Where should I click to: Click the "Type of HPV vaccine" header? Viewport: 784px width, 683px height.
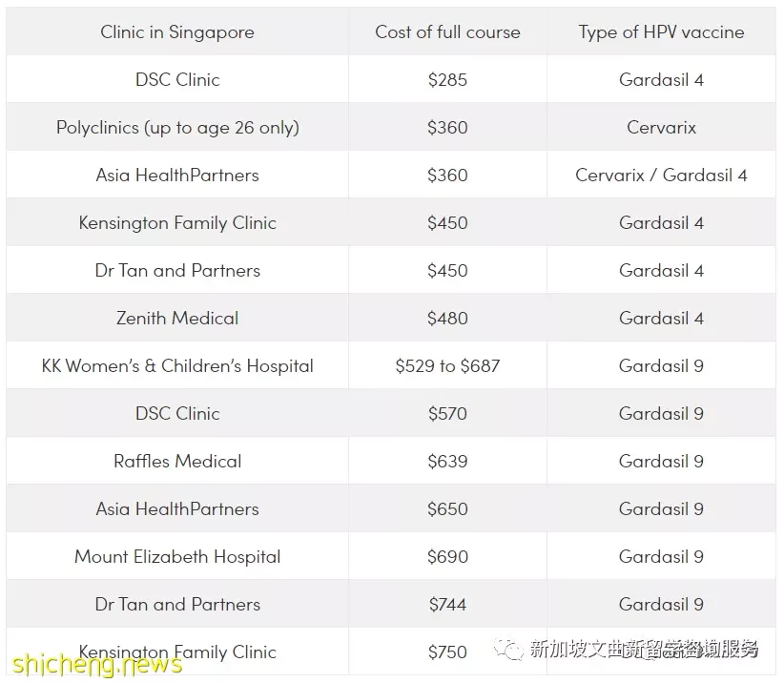point(661,32)
